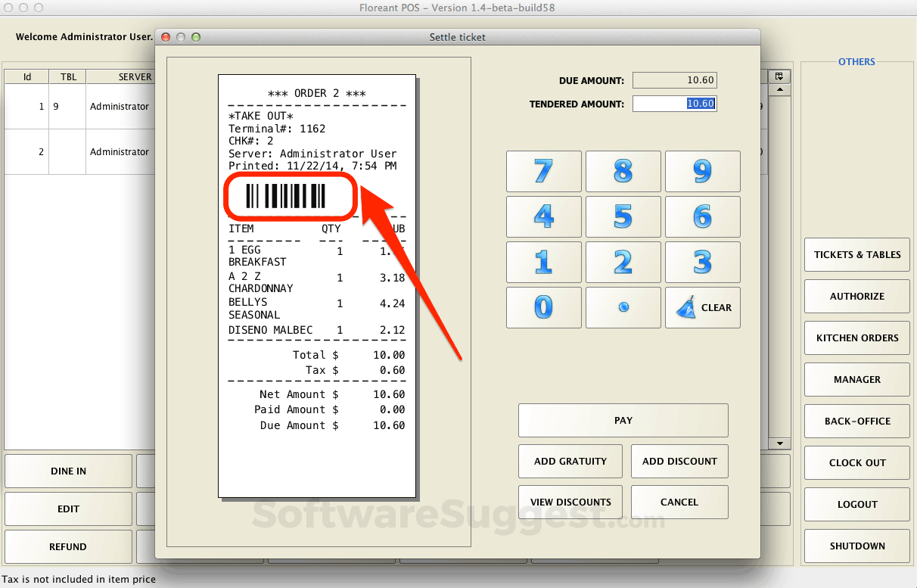Select the Tendered Amount input field
Image resolution: width=917 pixels, height=588 pixels.
[x=674, y=104]
